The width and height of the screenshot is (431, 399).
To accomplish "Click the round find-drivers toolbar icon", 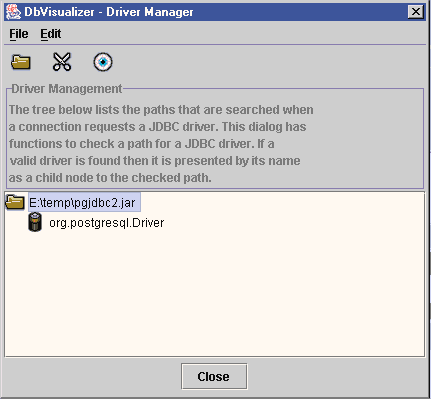I will 103,62.
